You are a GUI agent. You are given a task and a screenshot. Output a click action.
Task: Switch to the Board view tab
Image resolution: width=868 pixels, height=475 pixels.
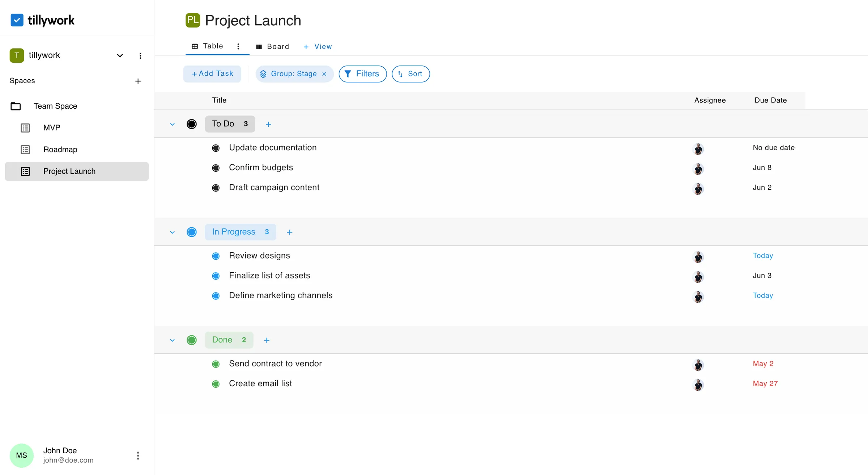pyautogui.click(x=273, y=46)
